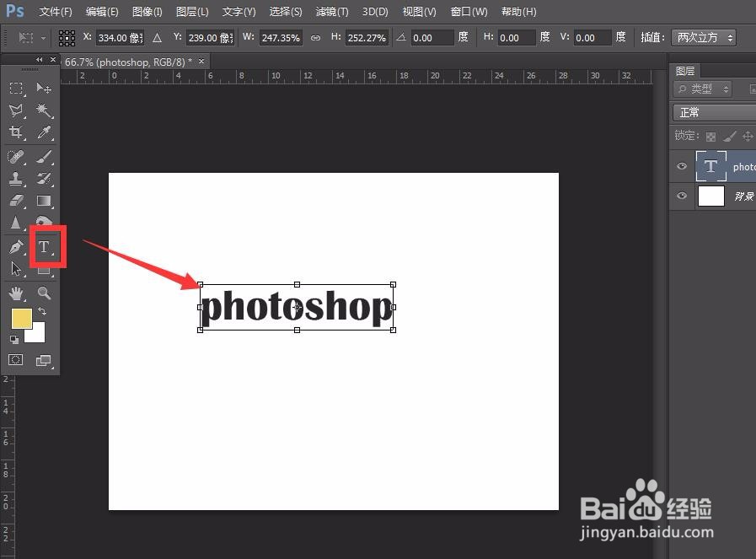Hide the 背景 layer
Image resolution: width=756 pixels, height=559 pixels.
681,196
